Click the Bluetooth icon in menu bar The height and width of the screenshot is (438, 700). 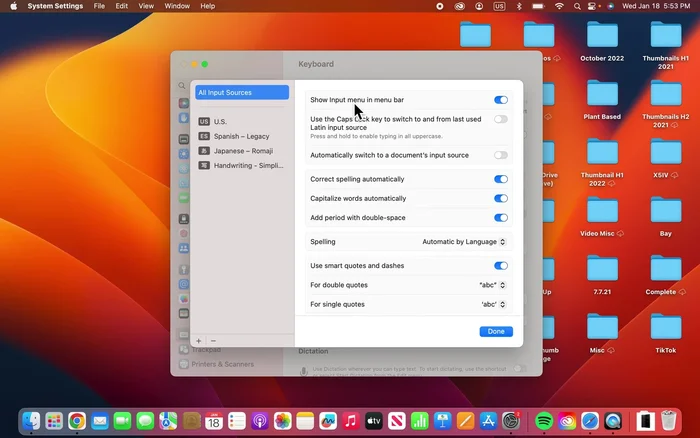coord(518,6)
